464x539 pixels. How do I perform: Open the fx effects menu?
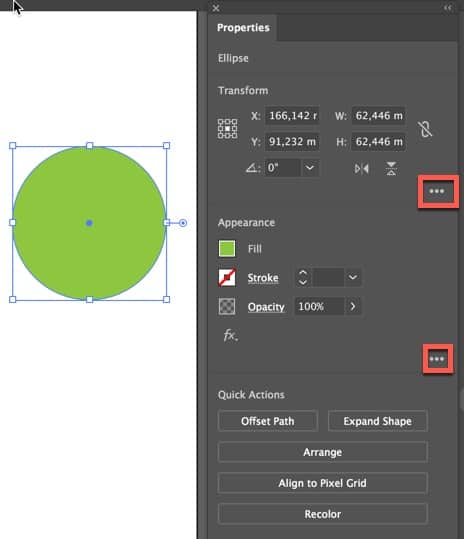[231, 334]
